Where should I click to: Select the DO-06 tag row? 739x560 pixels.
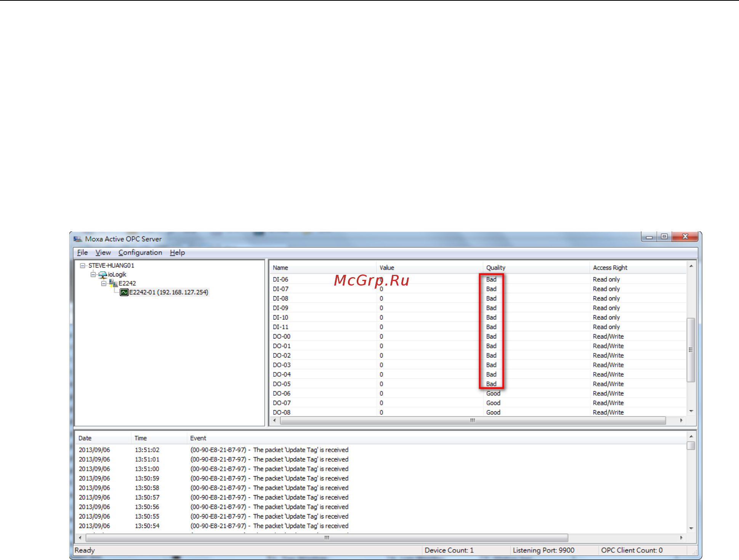(x=478, y=393)
